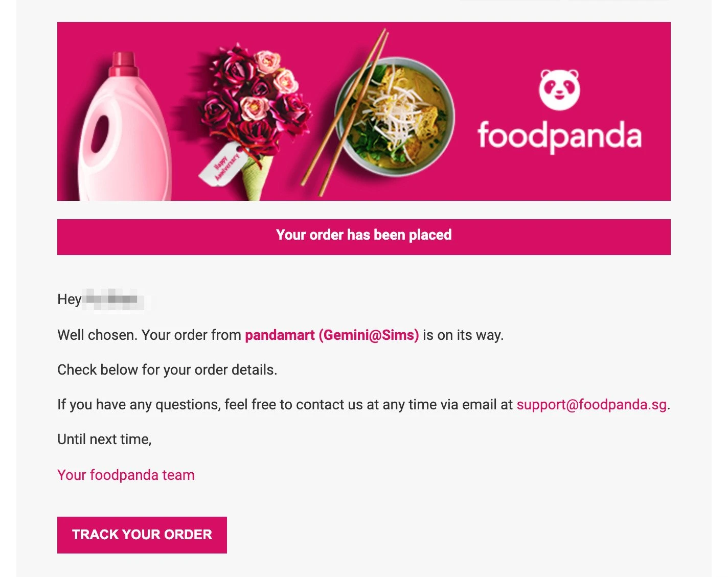Click the Happy Anniversary tag on bouquet

coord(221,165)
